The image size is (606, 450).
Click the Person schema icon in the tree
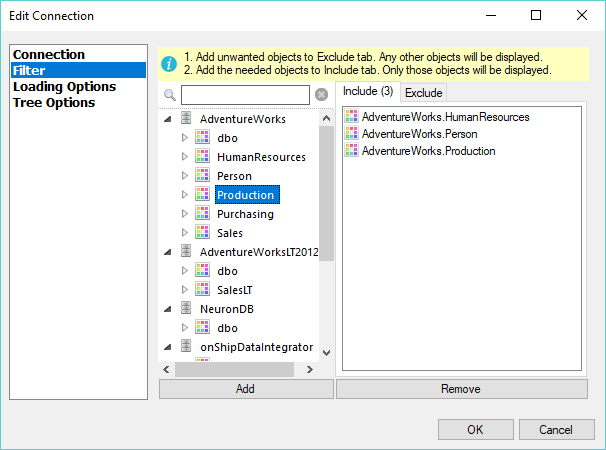click(x=203, y=175)
